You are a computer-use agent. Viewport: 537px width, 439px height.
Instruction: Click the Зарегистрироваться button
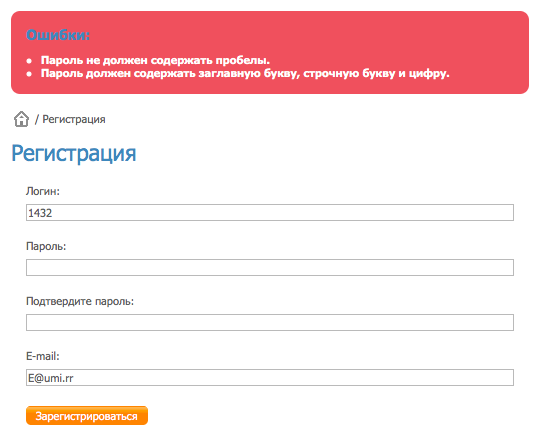click(87, 416)
